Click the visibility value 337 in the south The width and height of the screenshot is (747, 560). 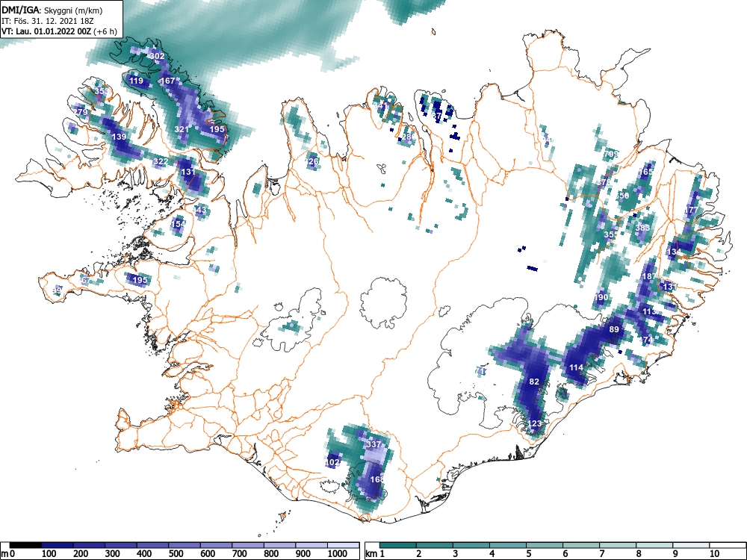(x=374, y=444)
